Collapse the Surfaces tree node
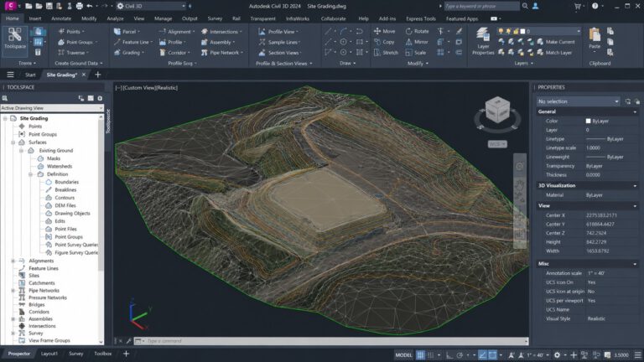 pyautogui.click(x=13, y=142)
